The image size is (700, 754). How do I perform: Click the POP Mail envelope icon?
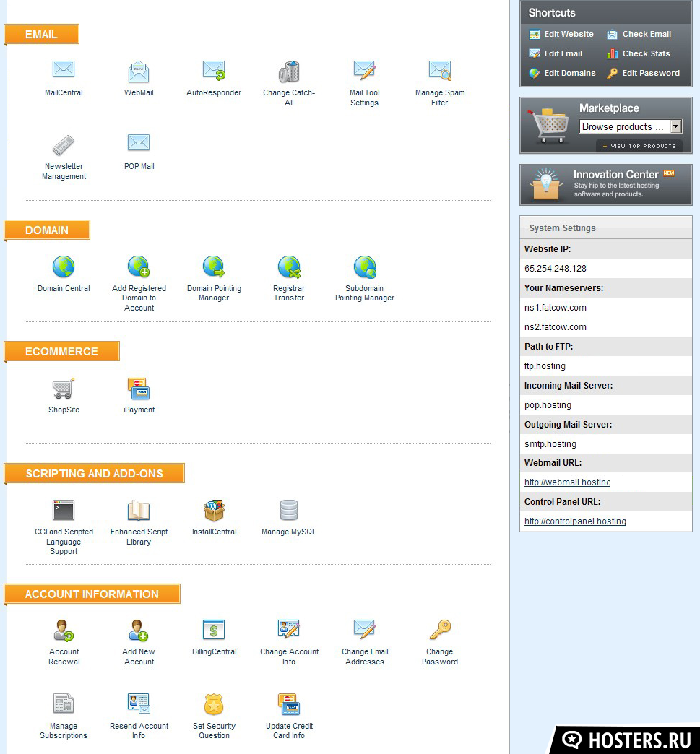pos(139,142)
